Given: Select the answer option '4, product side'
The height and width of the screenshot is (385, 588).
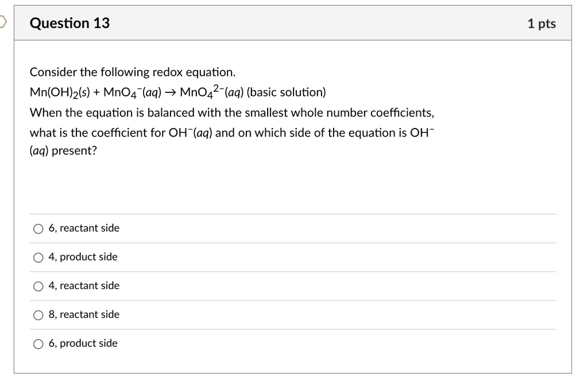Looking at the screenshot, I should (x=82, y=256).
